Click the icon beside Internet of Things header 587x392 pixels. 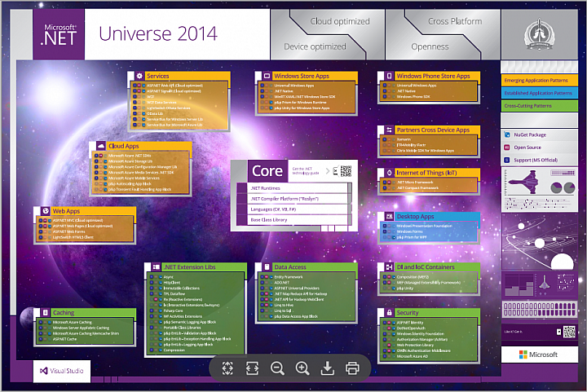[390, 173]
